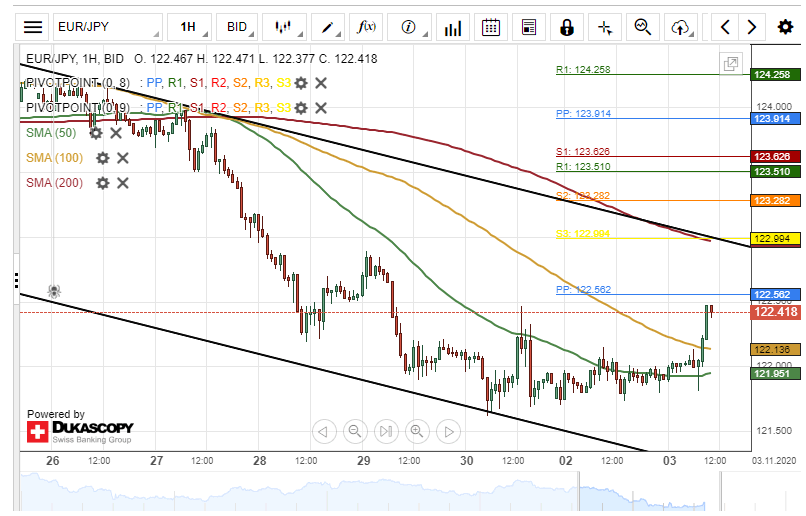
Task: Open the f(x) indicators menu
Action: pos(366,27)
